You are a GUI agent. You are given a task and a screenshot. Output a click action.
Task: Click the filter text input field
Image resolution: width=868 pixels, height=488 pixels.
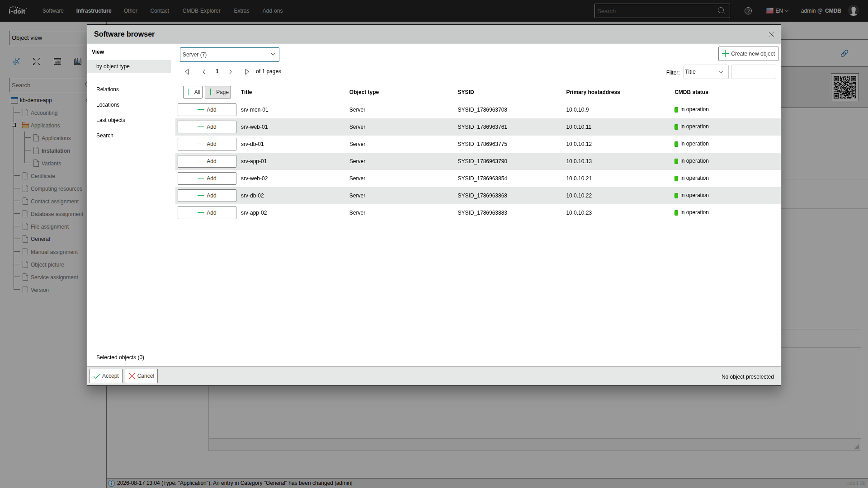(x=754, y=72)
